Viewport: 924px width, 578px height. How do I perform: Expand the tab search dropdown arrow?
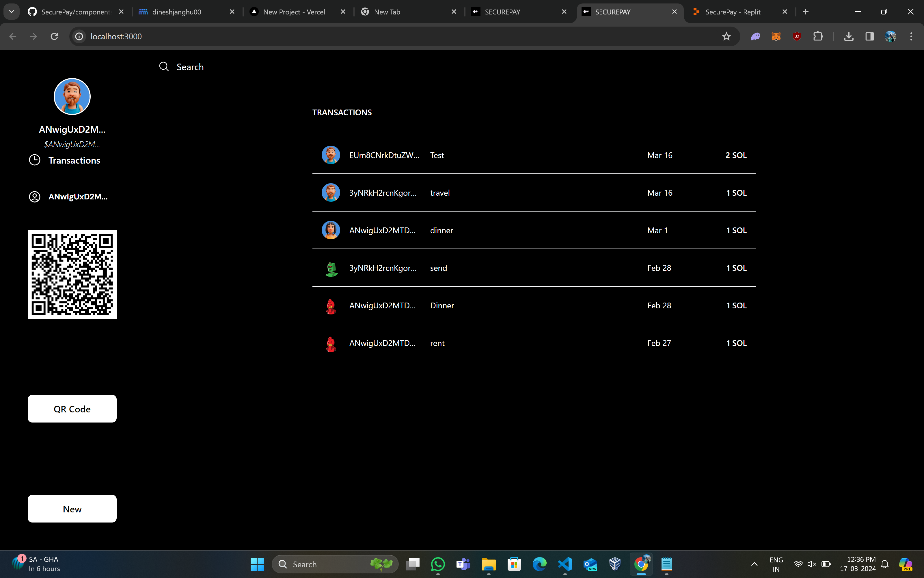click(x=12, y=12)
